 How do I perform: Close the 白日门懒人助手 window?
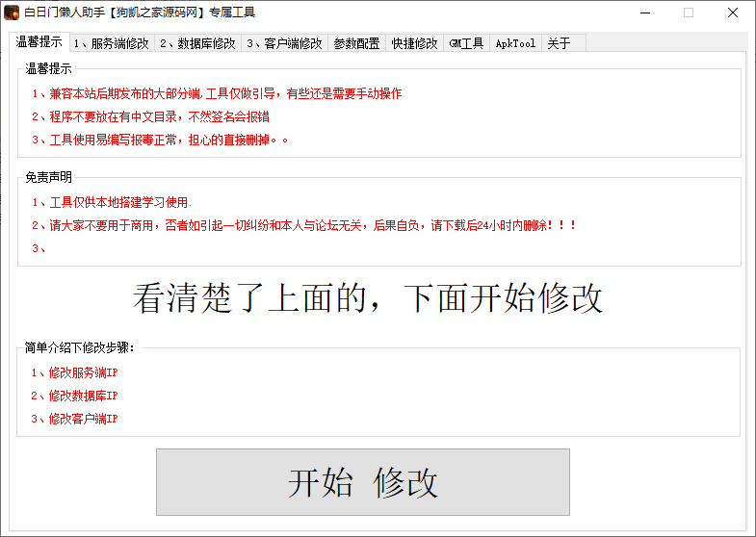[x=733, y=13]
